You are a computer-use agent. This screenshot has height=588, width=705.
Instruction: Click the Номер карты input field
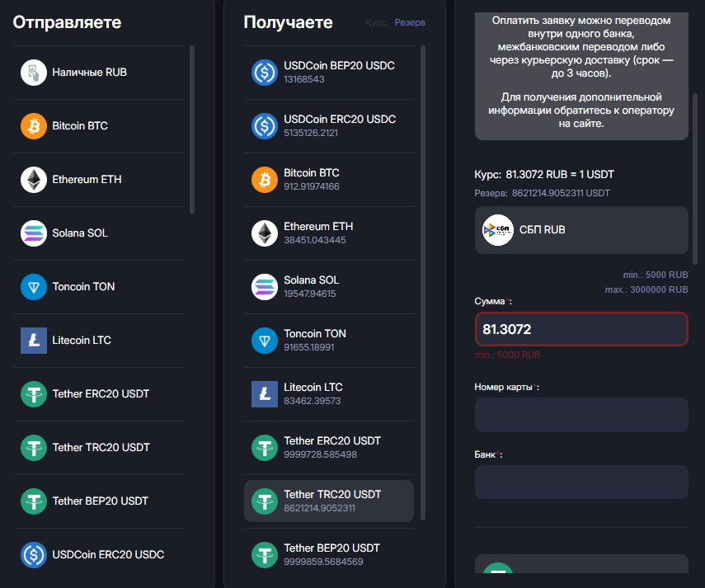(580, 415)
